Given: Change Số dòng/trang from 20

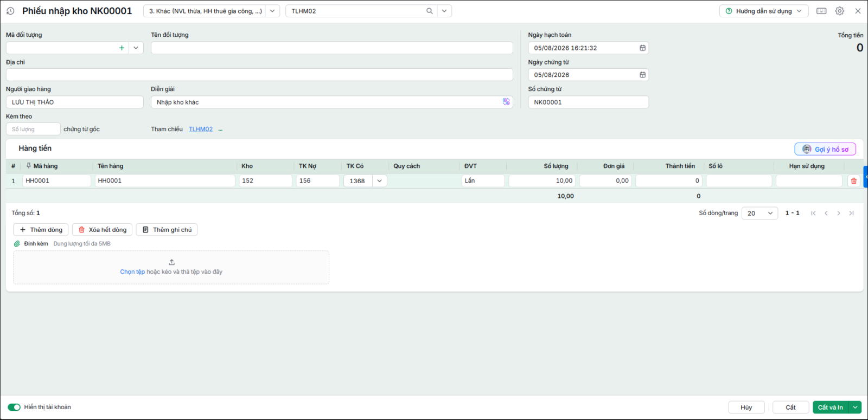Looking at the screenshot, I should pos(759,214).
